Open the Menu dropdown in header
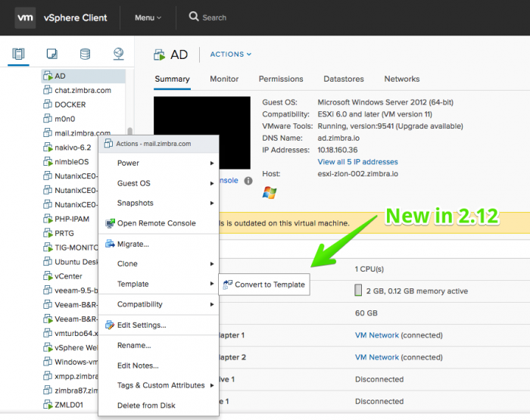This screenshot has width=530, height=420. point(148,17)
